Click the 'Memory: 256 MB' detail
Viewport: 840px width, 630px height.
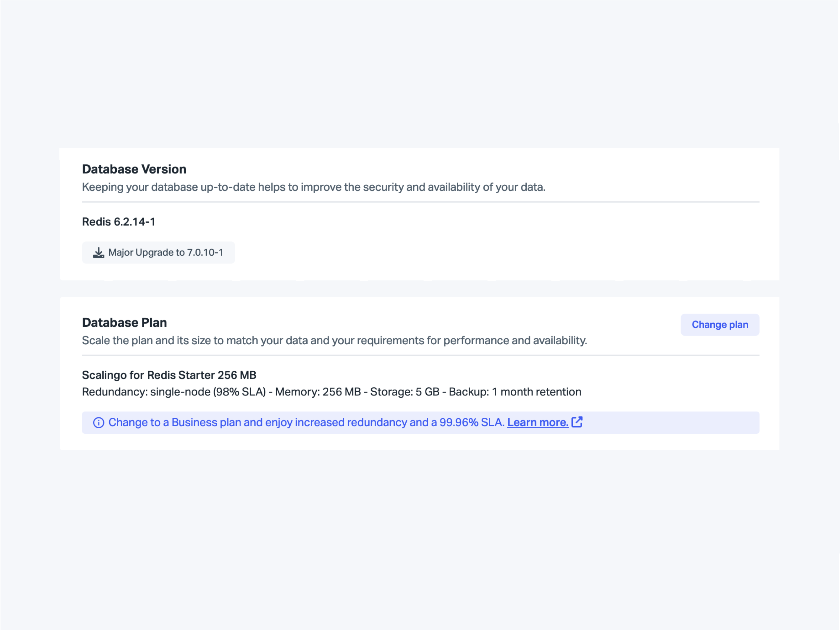tap(317, 391)
